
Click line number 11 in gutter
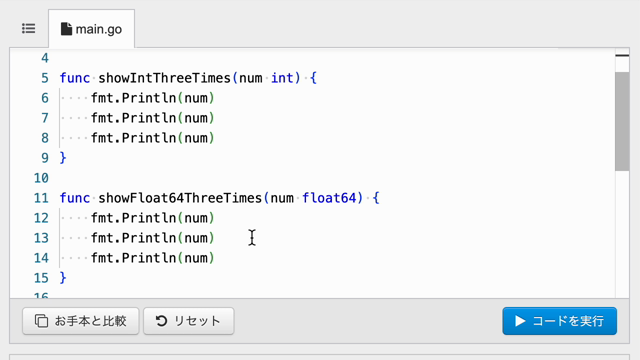pos(41,198)
